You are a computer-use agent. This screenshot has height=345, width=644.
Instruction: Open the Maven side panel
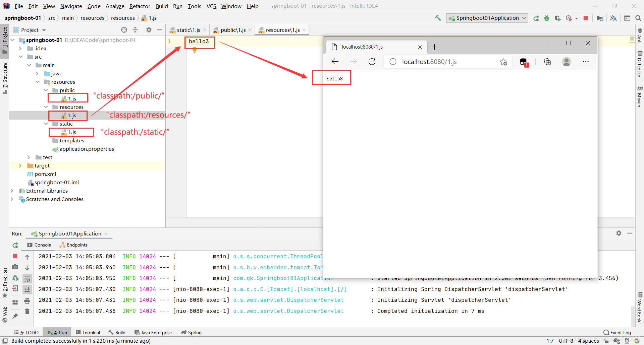[640, 96]
